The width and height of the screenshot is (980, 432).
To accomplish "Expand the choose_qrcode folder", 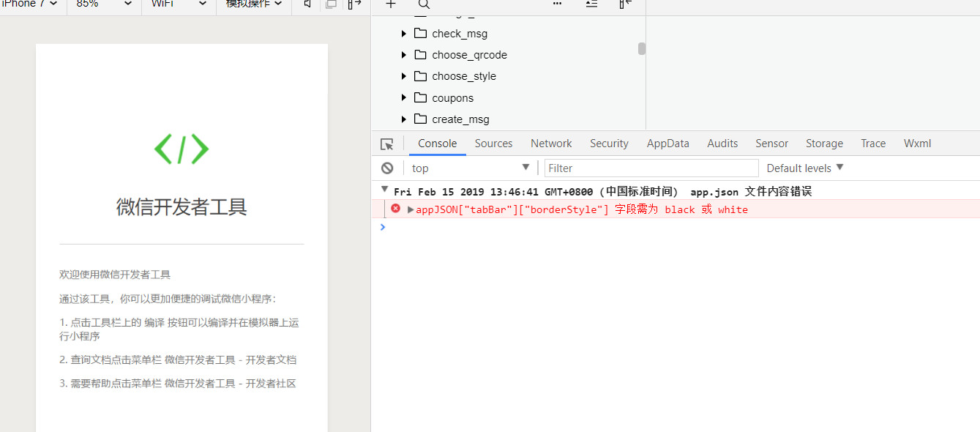I will click(404, 55).
